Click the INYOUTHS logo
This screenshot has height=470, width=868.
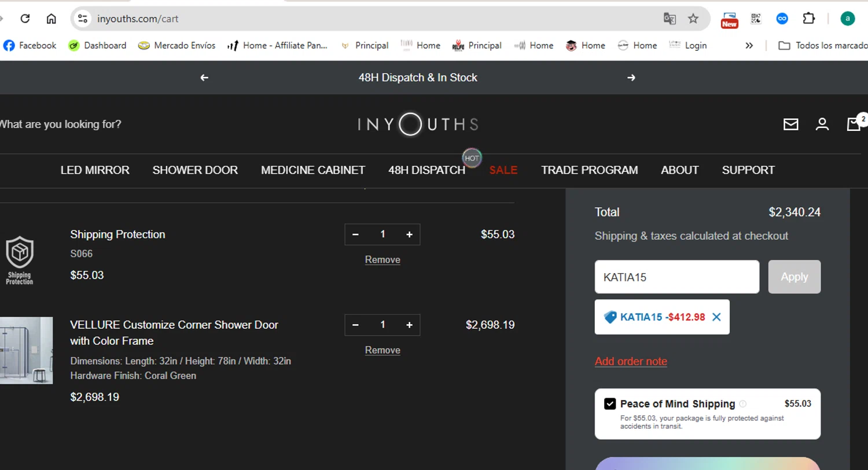point(418,124)
